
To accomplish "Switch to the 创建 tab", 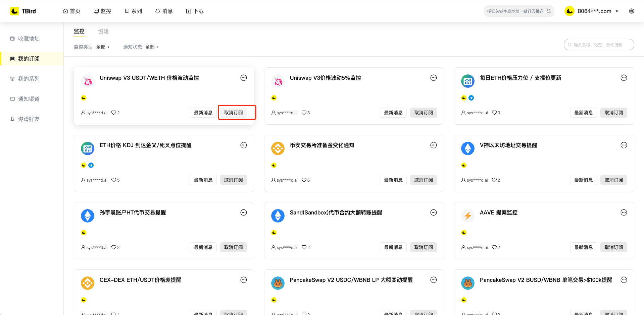I will tap(103, 31).
